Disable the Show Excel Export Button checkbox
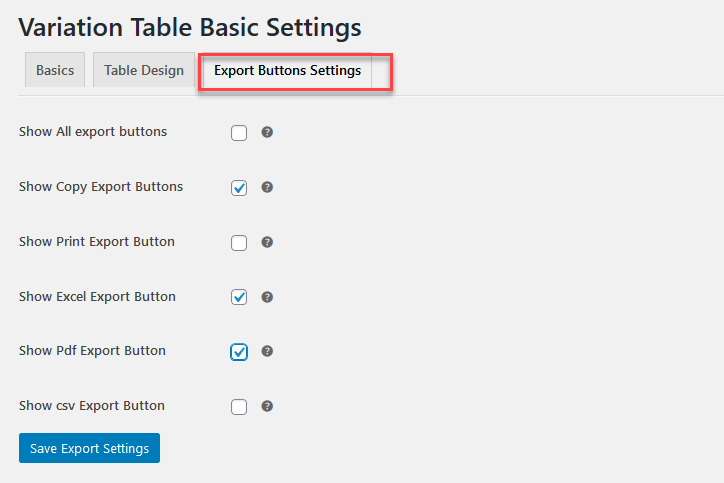 (x=239, y=297)
